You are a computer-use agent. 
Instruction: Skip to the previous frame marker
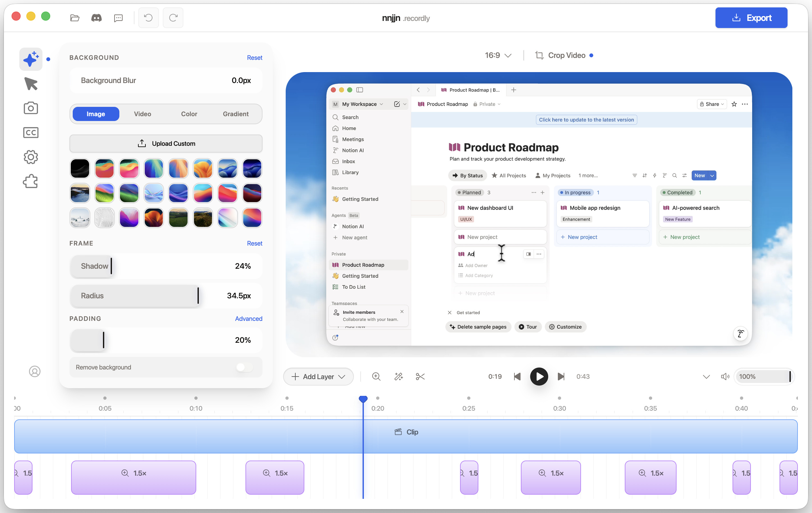[517, 377]
